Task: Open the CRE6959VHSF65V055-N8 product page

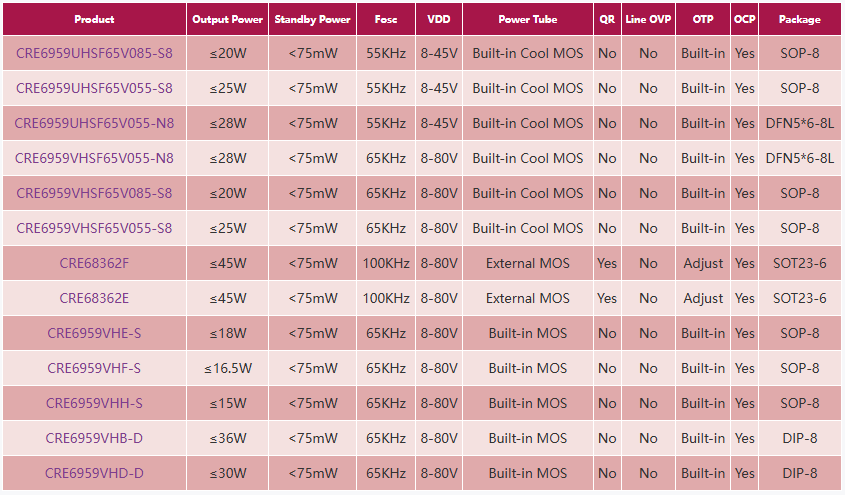Action: pyautogui.click(x=94, y=158)
